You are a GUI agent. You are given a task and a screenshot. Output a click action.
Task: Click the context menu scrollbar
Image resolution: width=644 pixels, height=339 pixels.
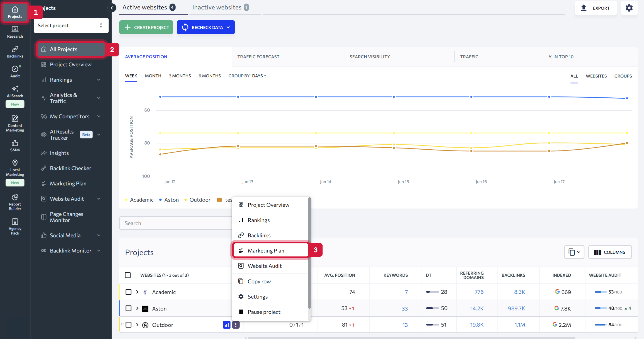point(309,253)
